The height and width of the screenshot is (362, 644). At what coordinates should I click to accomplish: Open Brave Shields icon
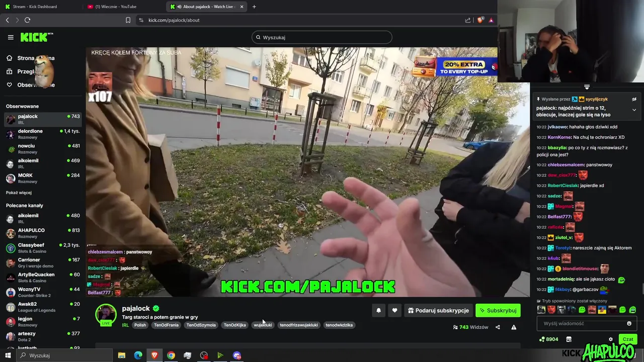coord(480,20)
